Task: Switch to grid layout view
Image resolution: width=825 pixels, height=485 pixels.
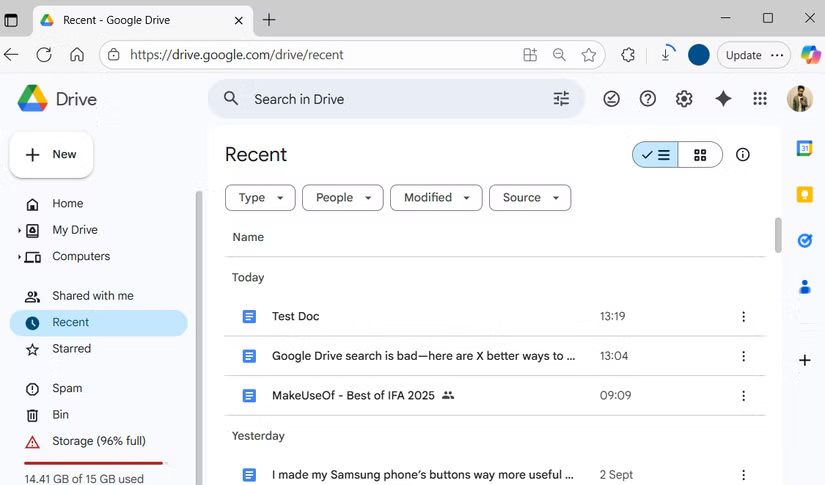Action: click(700, 155)
